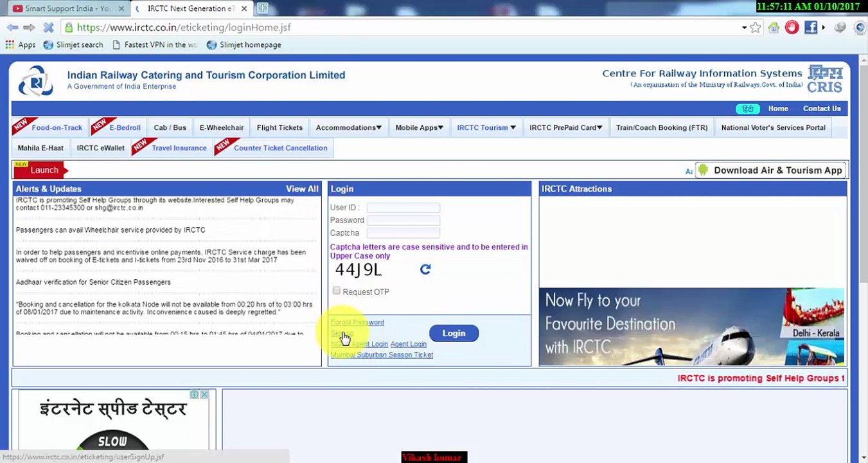Open the Slimjet homepage bookmark
Viewport: 868px width, 463px height.
coord(244,45)
